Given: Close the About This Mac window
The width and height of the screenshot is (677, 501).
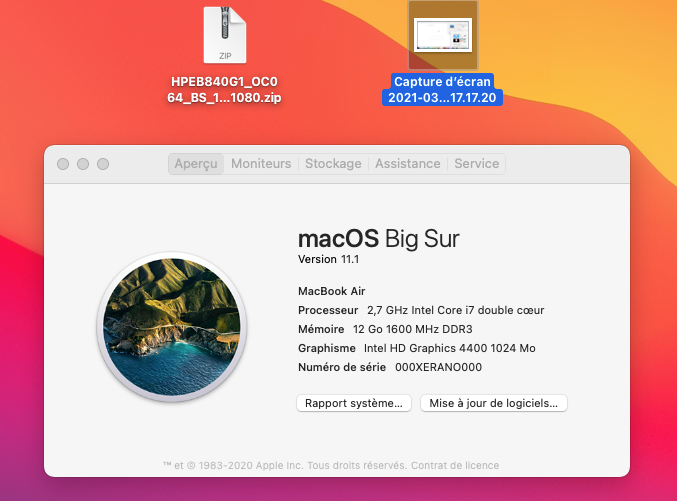Looking at the screenshot, I should click(63, 164).
